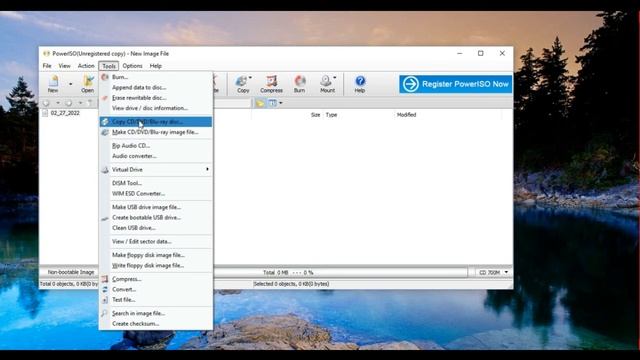Viewport: 640px width, 360px height.
Task: Click the Non-bootable Image status label
Action: click(71, 272)
